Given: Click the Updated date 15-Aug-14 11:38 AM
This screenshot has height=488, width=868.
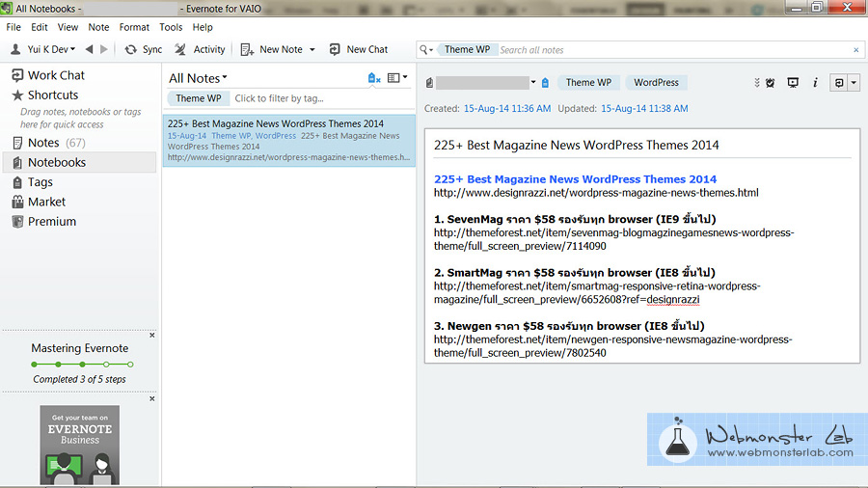Looking at the screenshot, I should 644,108.
